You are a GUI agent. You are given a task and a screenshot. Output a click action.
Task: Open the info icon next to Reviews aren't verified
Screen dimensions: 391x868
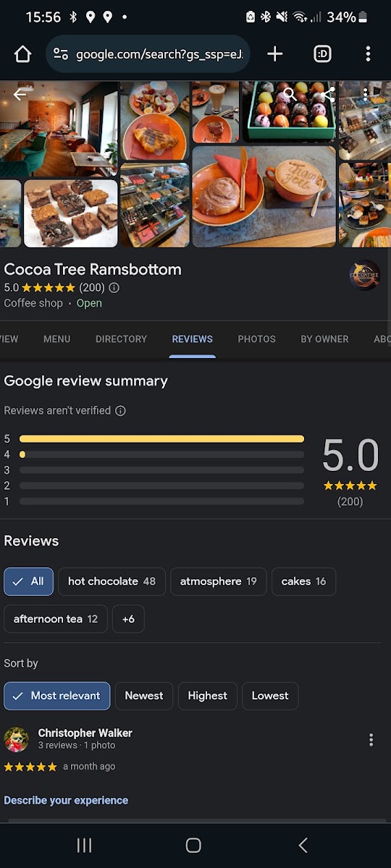click(x=121, y=410)
